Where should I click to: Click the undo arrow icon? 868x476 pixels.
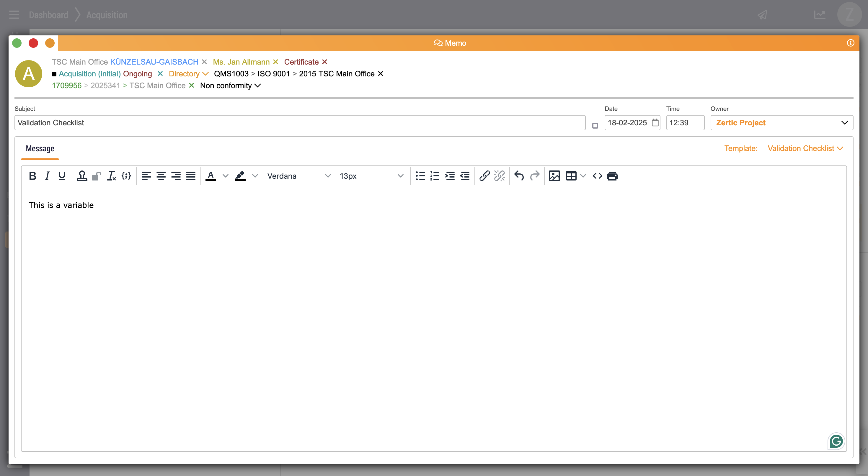click(519, 176)
